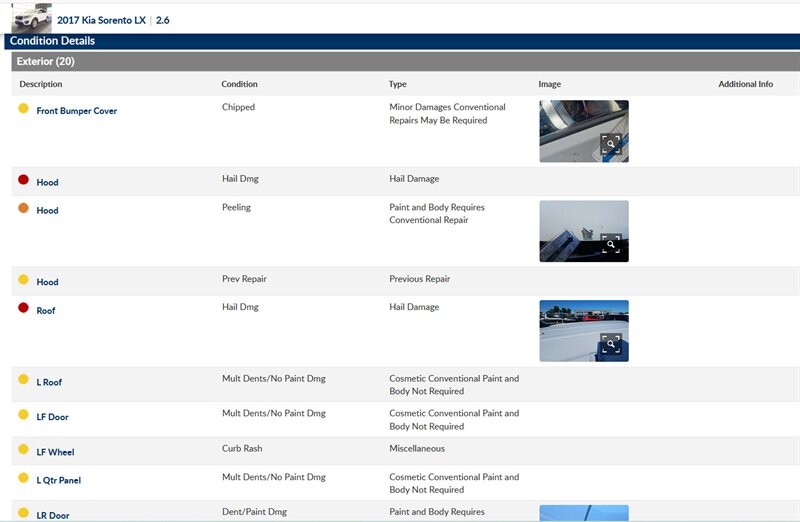
Task: Click yellow severity dot beside LF Wheel
Action: click(23, 450)
